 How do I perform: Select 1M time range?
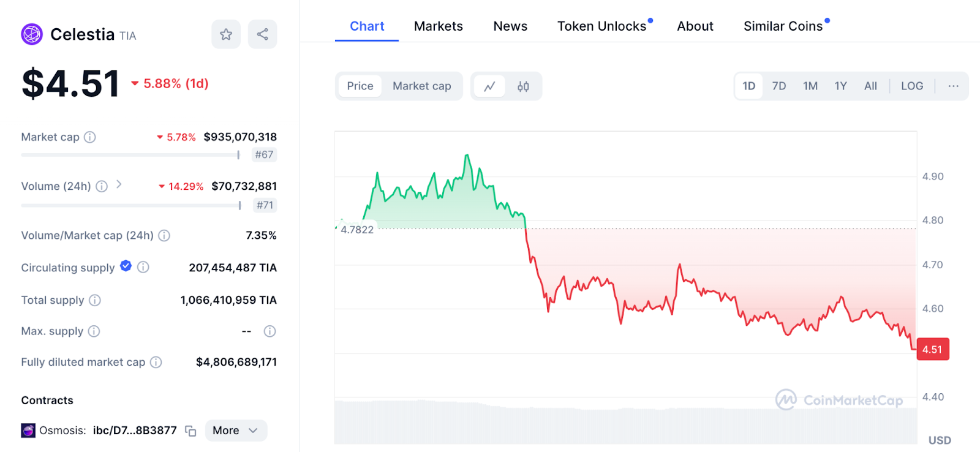point(810,86)
